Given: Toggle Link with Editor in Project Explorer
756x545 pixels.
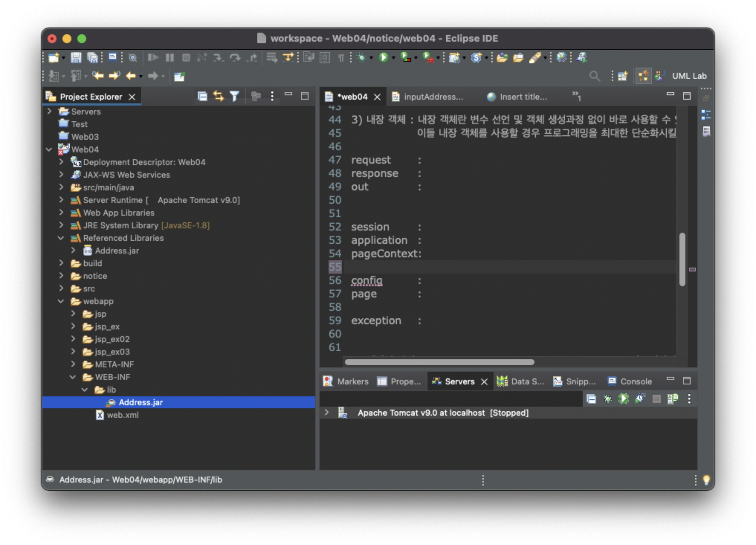Looking at the screenshot, I should pos(219,97).
